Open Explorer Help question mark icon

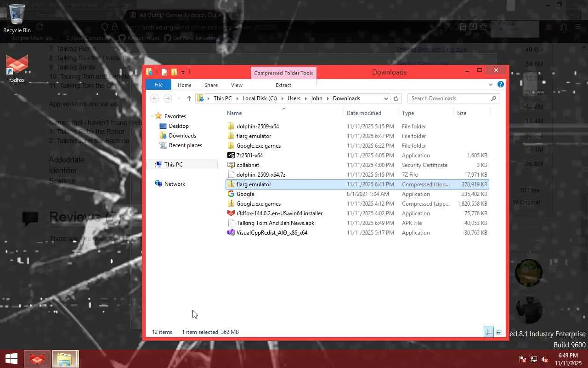[x=501, y=85]
